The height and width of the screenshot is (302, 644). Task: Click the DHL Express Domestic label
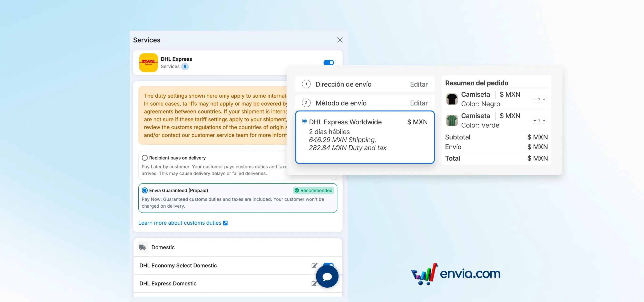168,284
